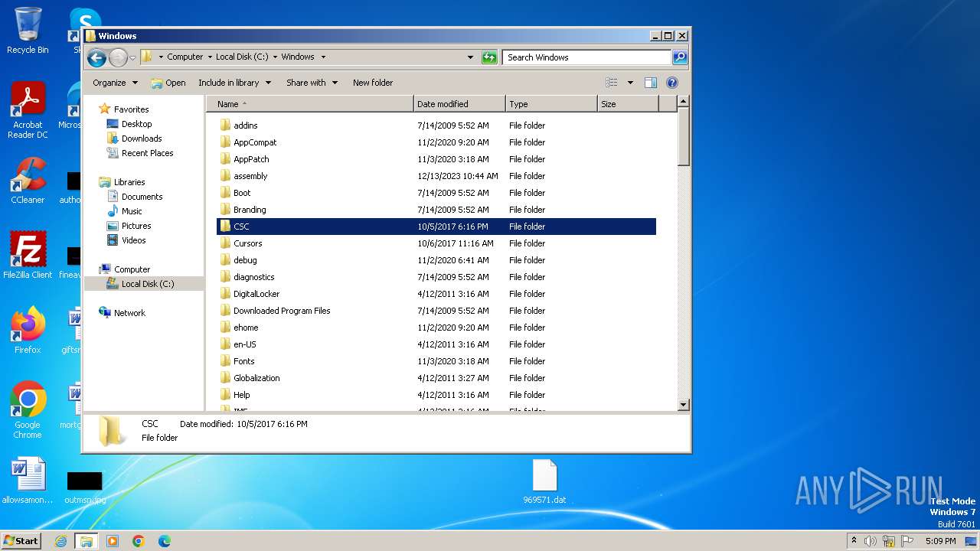Image resolution: width=980 pixels, height=551 pixels.
Task: Click the taskbar volume icon
Action: (871, 541)
